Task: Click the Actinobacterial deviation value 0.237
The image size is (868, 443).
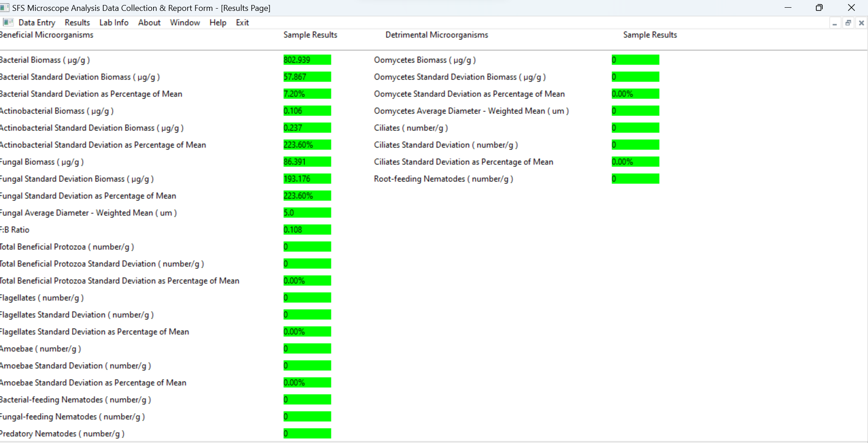Action: coord(307,128)
